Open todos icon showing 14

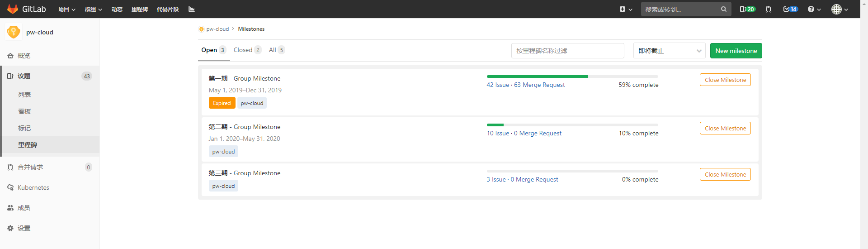(x=790, y=9)
